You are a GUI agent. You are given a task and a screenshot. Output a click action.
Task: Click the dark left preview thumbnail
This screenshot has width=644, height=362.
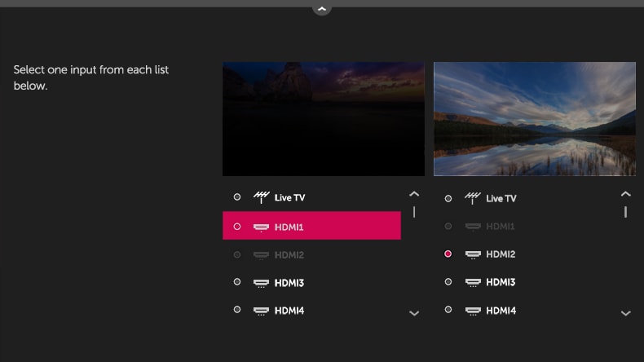pos(324,119)
